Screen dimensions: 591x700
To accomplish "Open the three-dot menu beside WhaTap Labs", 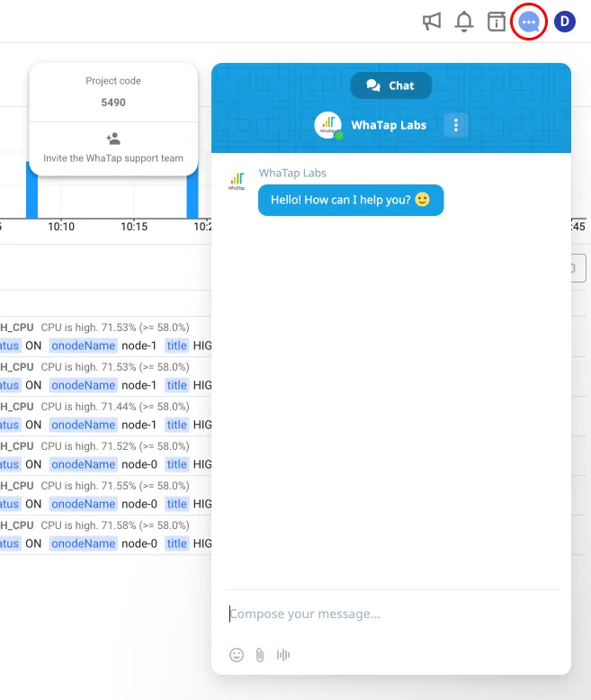I will pyautogui.click(x=456, y=125).
